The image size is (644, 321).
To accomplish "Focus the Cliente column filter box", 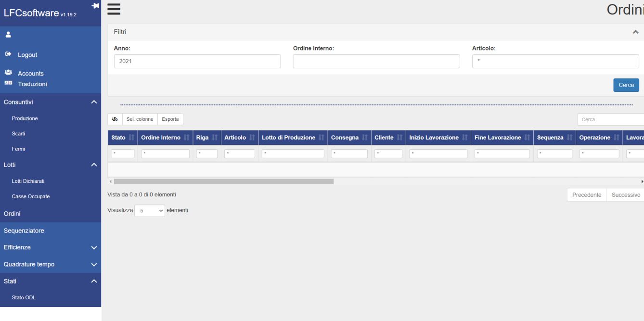I will pyautogui.click(x=388, y=154).
